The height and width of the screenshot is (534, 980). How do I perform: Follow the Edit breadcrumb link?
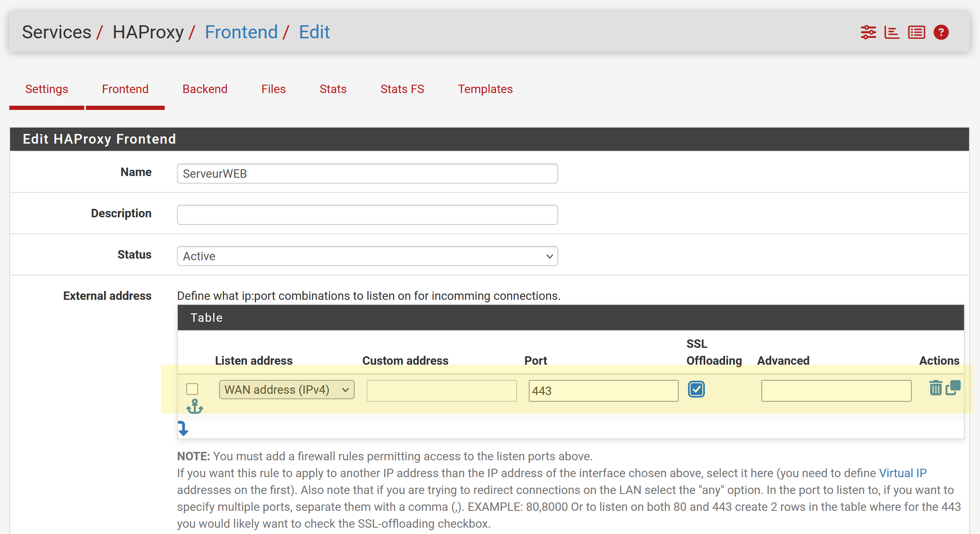pyautogui.click(x=314, y=32)
